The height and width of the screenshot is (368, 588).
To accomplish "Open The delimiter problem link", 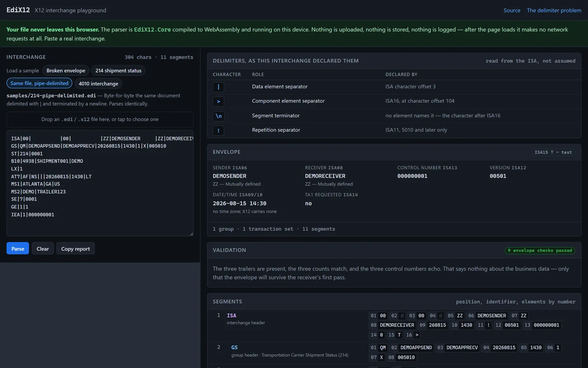I will [554, 10].
